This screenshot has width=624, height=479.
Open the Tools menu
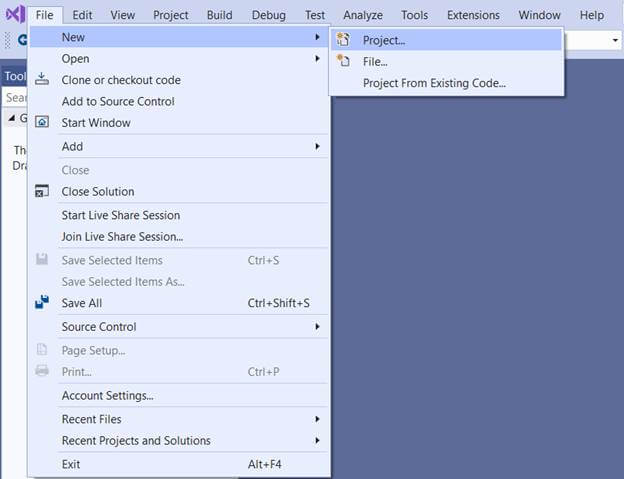point(415,15)
